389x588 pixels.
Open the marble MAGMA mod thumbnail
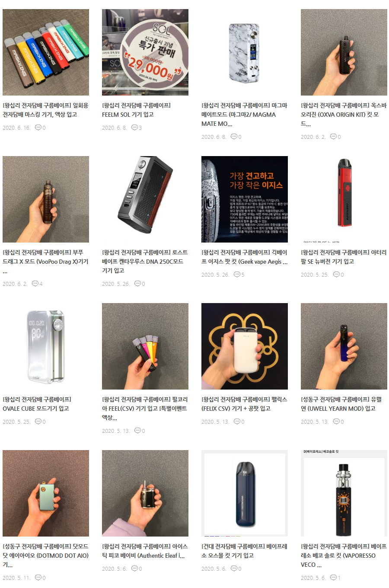point(245,52)
